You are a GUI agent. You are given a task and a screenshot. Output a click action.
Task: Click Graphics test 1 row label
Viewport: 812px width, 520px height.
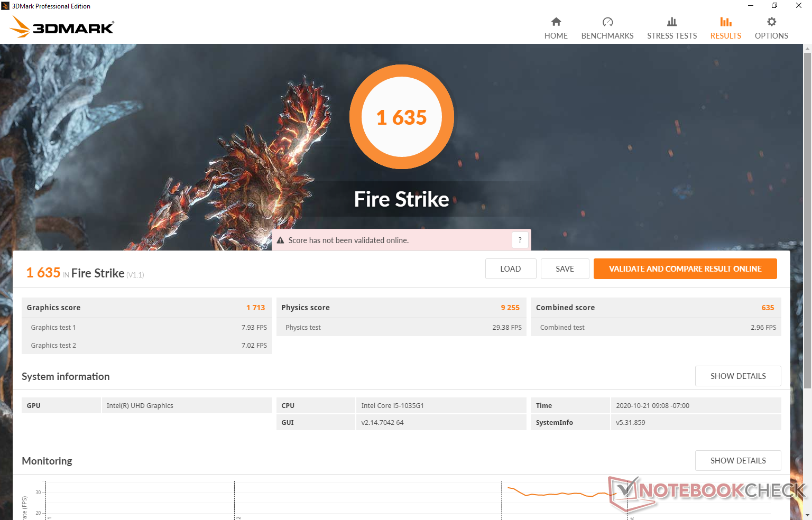[53, 327]
